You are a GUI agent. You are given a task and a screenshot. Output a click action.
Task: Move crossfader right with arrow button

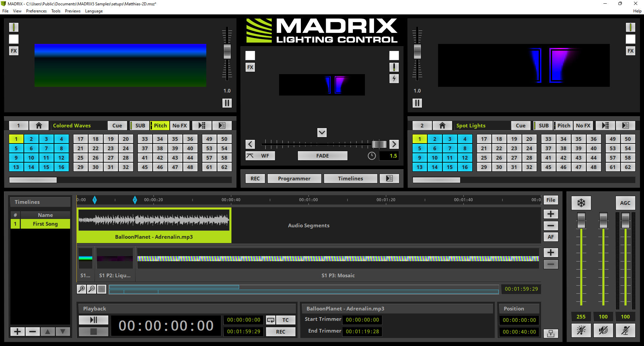click(394, 144)
